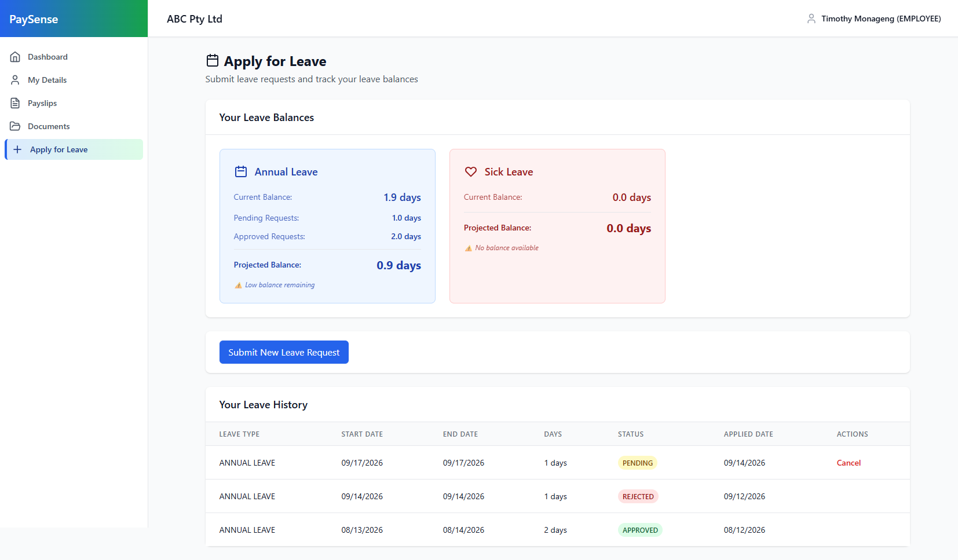
Task: Click Timothy Monageng (EMPLOYEE) user name
Action: [881, 19]
